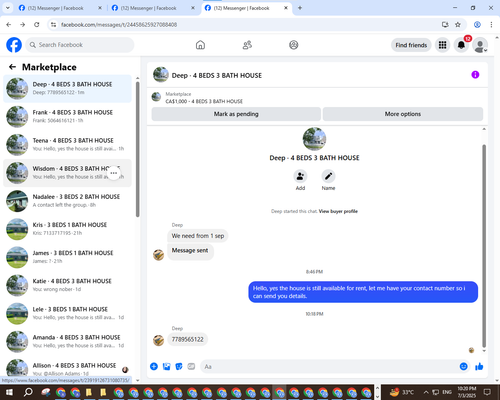Select Deep - 4 BEDS 3 BATH HOUSE conversation

pos(67,88)
